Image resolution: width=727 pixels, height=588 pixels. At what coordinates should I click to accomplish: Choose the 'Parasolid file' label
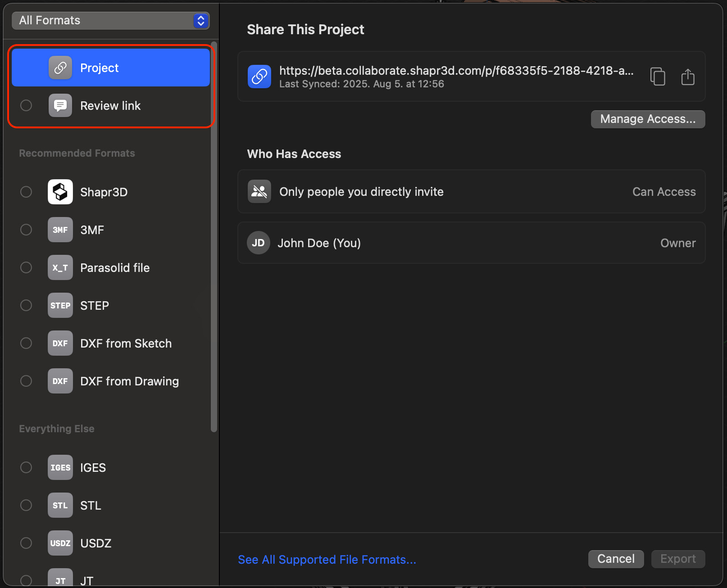[115, 267]
